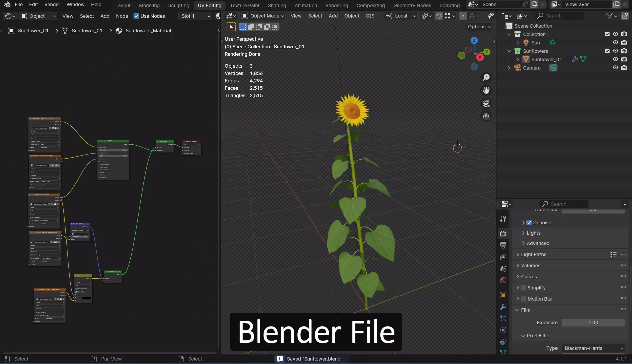This screenshot has height=364, width=632.
Task: Click the outliner new collection icon
Action: 625,16
